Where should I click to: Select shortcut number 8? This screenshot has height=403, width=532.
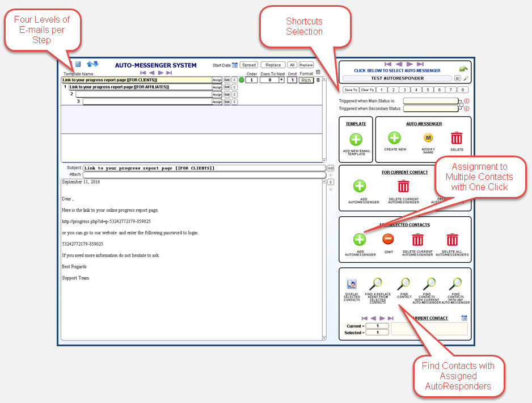click(x=463, y=90)
